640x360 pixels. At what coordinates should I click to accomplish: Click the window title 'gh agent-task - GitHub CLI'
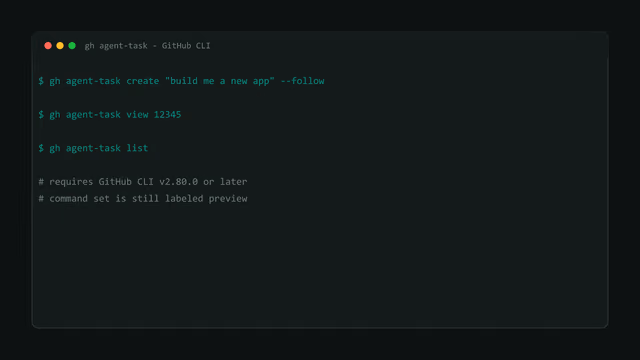[147, 46]
